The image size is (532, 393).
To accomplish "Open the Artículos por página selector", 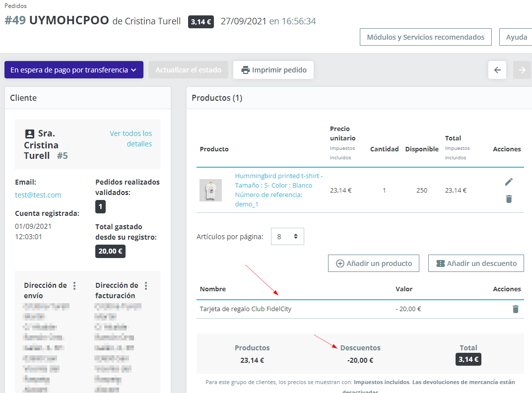I will click(x=287, y=237).
